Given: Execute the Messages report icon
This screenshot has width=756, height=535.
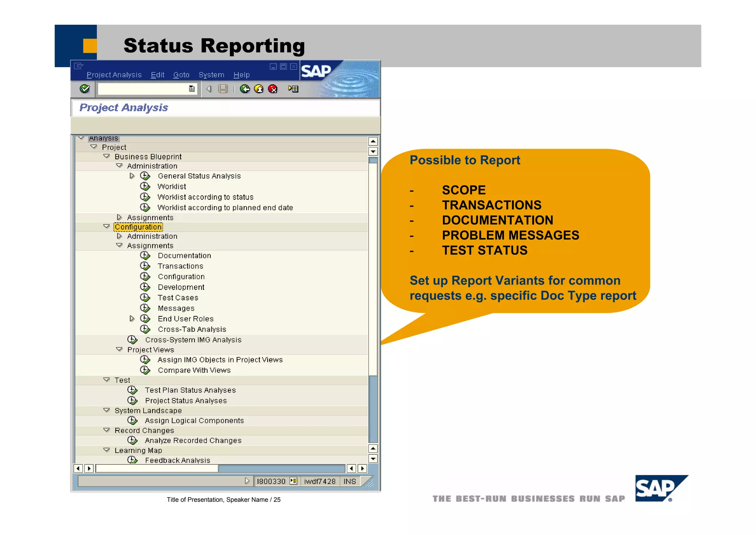Looking at the screenshot, I should pos(145,308).
